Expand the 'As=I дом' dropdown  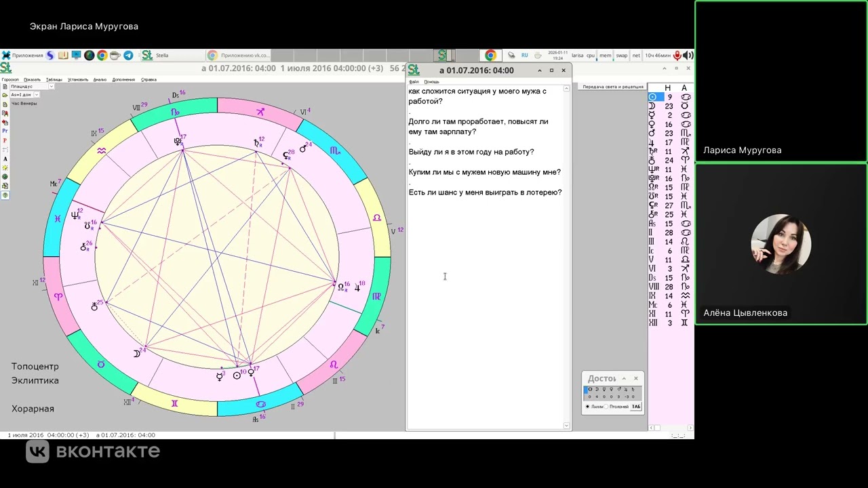point(37,95)
